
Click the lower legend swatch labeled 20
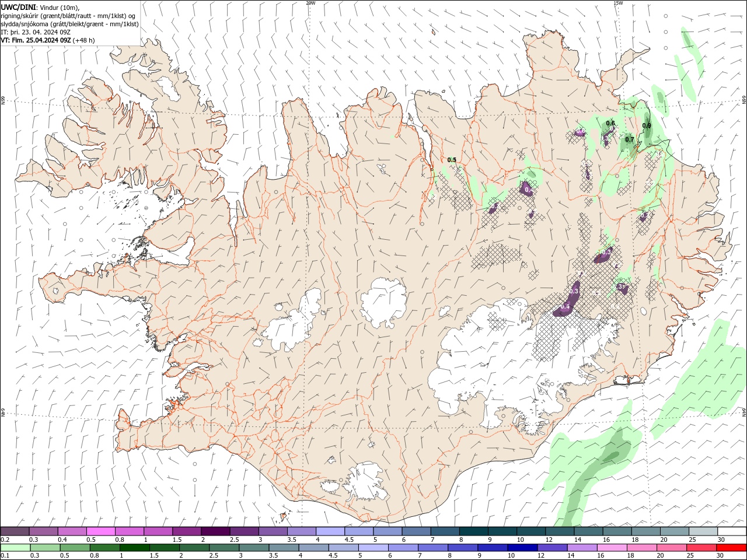671,548
